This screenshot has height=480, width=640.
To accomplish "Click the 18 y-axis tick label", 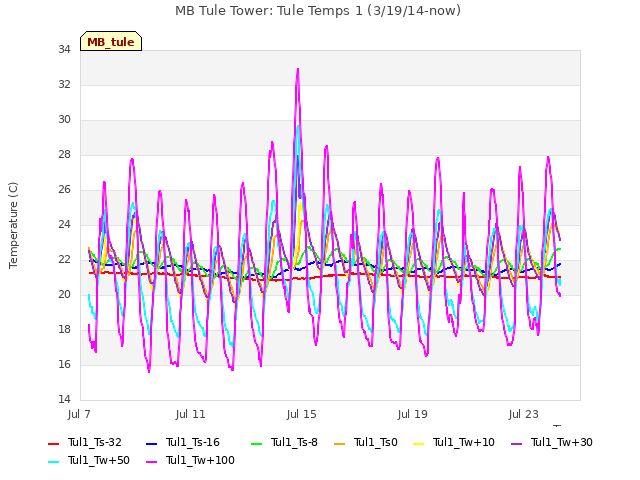I will point(64,329).
